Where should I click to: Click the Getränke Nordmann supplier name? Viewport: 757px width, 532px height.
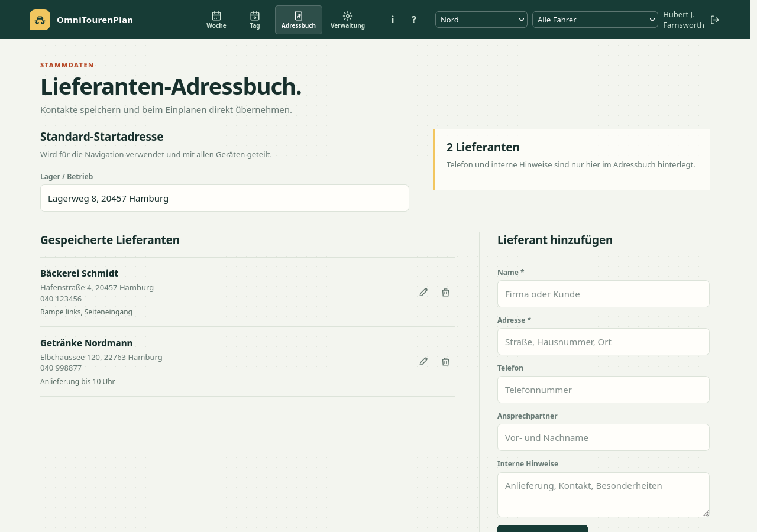[86, 343]
